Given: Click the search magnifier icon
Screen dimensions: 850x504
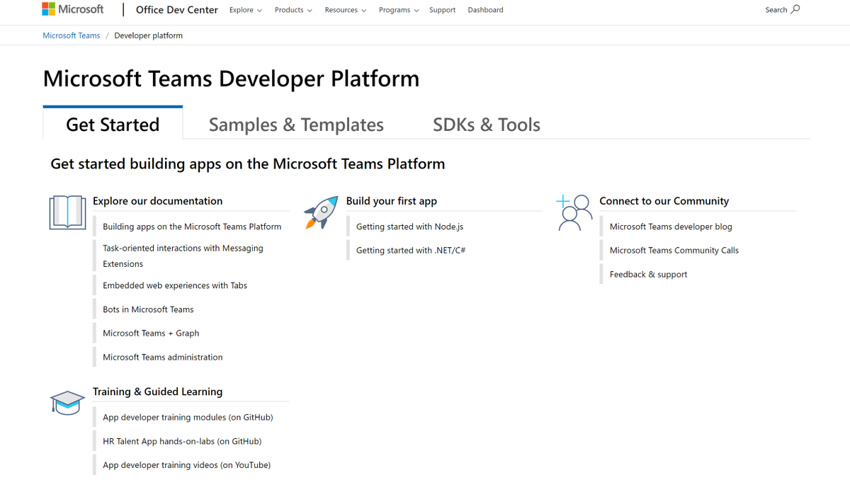Looking at the screenshot, I should [795, 9].
